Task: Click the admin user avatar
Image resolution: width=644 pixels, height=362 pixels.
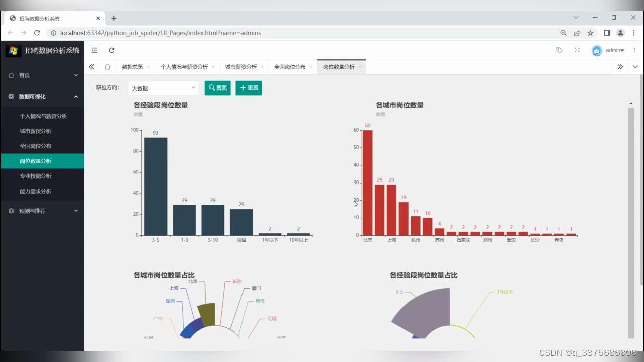Action: (597, 50)
